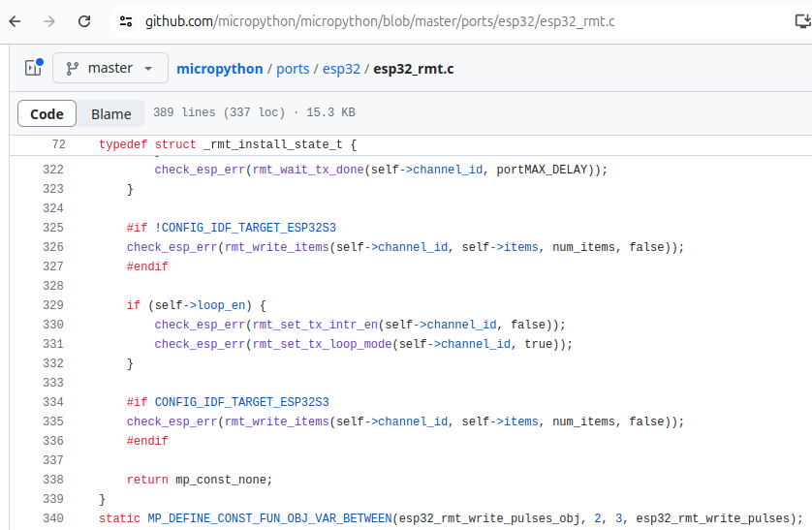Click the rmt_write_items symbol on line 326
812x530 pixels.
(276, 247)
